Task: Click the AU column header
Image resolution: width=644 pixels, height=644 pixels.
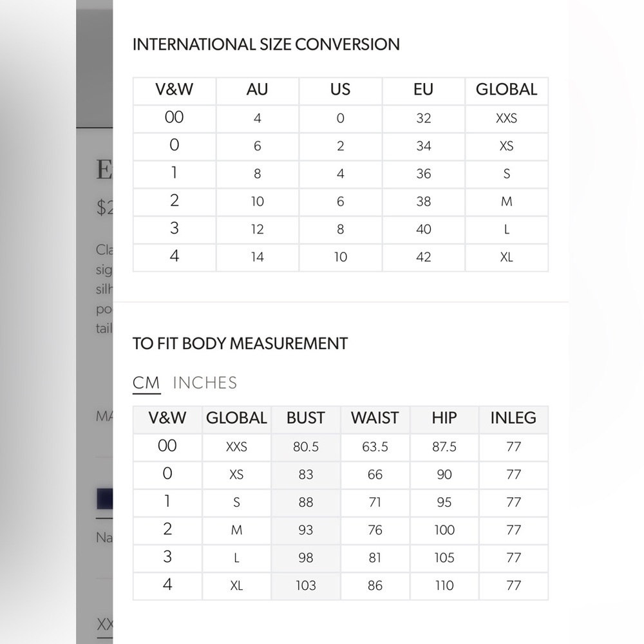Action: click(257, 90)
